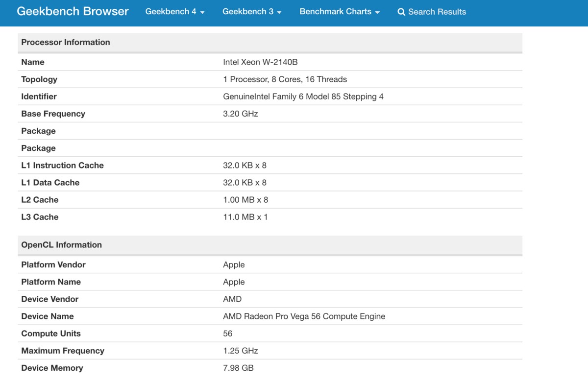Select 'AMD Radeon Pro Vega 56 Compute Engine' text
The width and height of the screenshot is (588, 382).
tap(304, 316)
